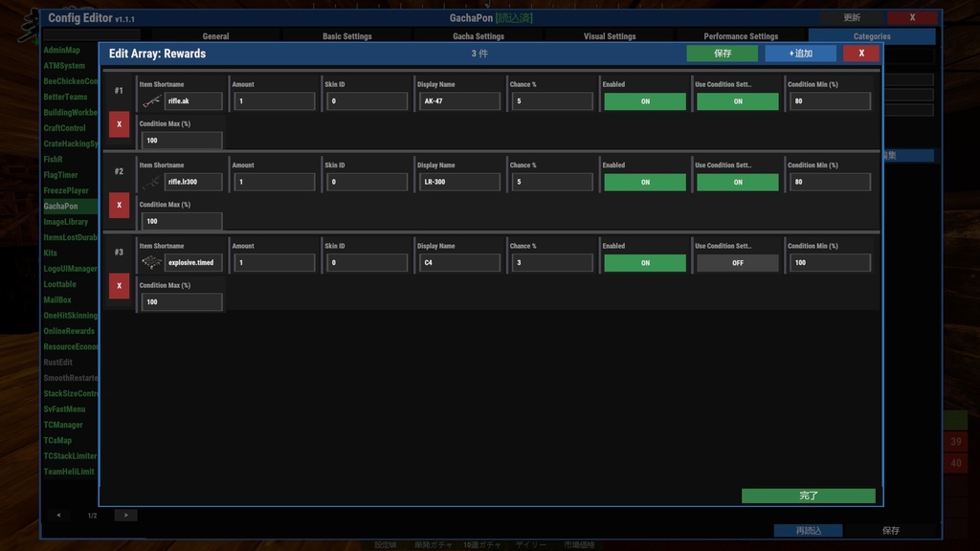
Task: Click the C4 timed explosive item icon
Action: [150, 261]
